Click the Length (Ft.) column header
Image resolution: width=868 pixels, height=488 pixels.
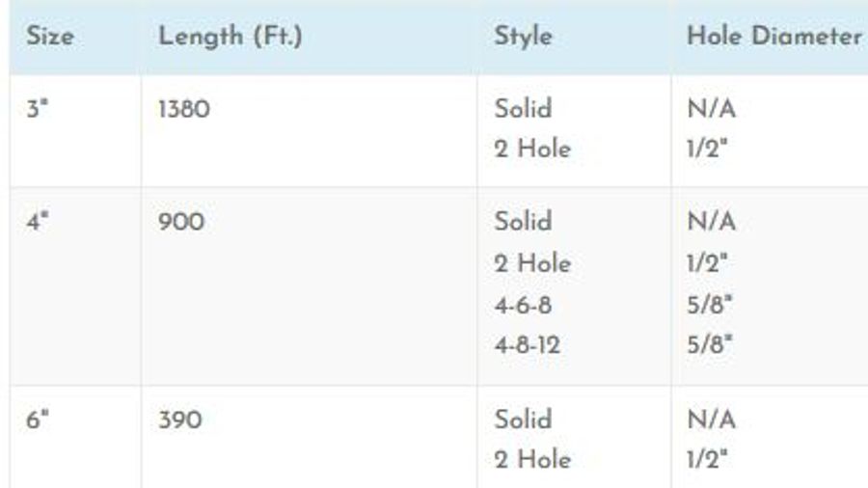[231, 38]
